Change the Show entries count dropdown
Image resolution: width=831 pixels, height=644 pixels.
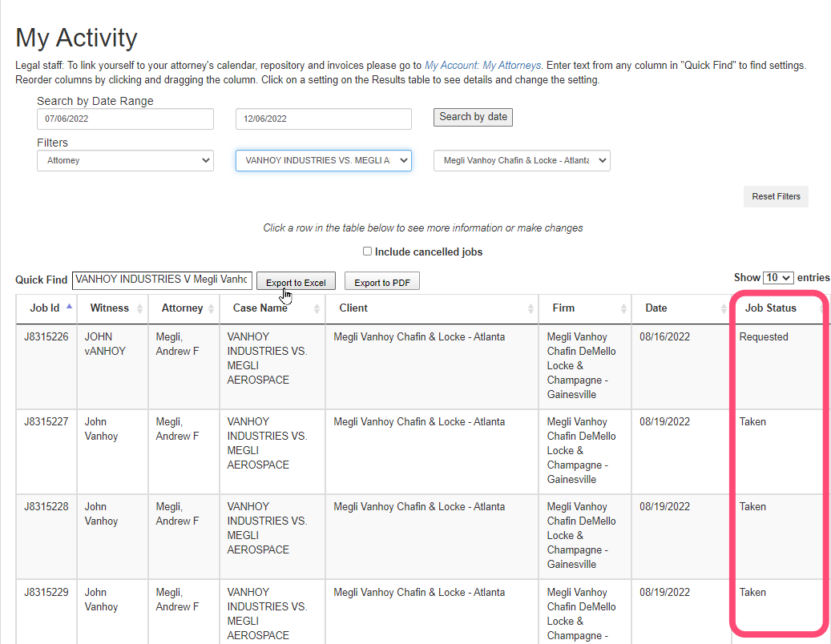tap(778, 277)
